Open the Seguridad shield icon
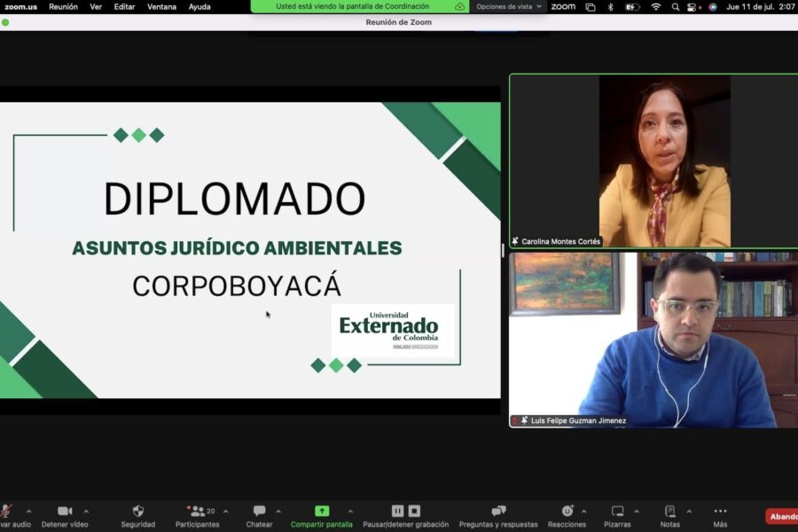The image size is (798, 532). coord(138,512)
